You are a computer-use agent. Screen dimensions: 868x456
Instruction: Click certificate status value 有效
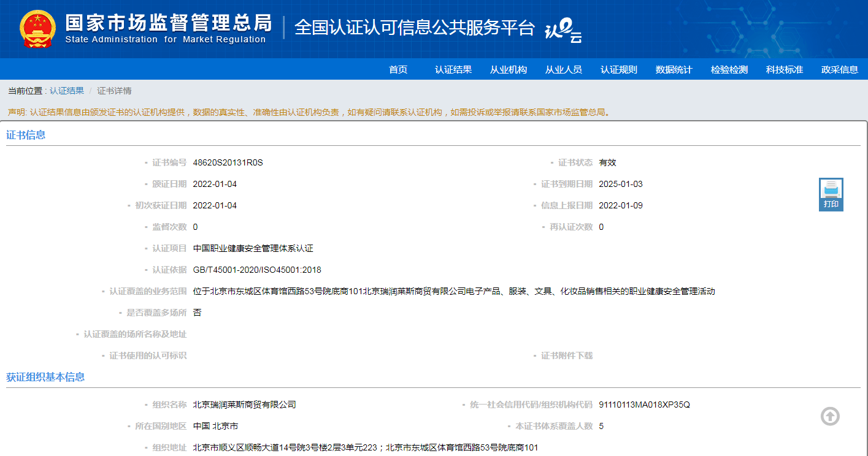point(607,162)
